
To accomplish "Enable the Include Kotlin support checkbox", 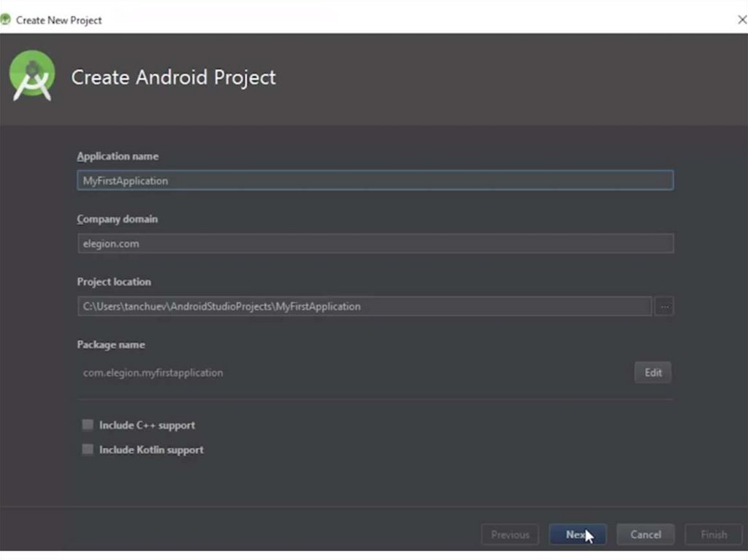I will [x=88, y=450].
